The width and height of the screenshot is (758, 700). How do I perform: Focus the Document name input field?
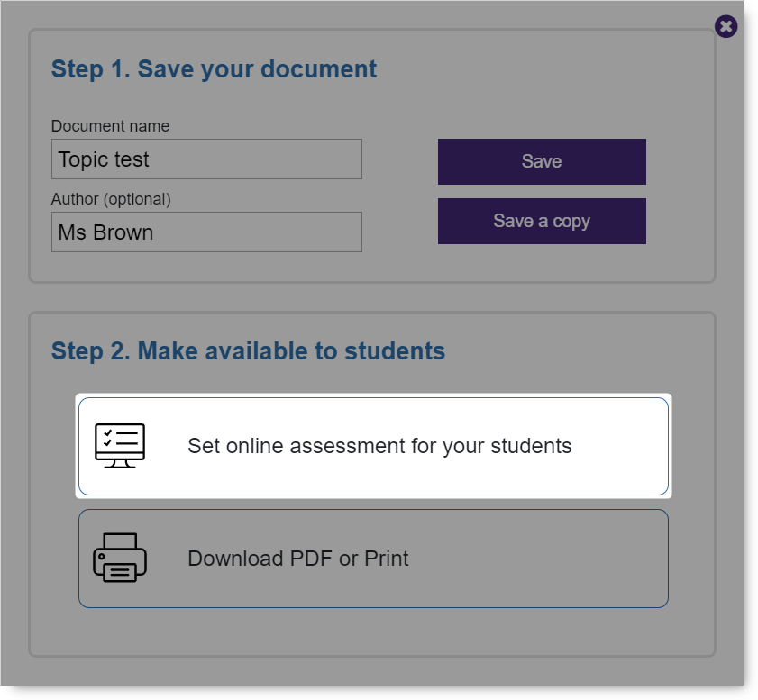coord(206,159)
